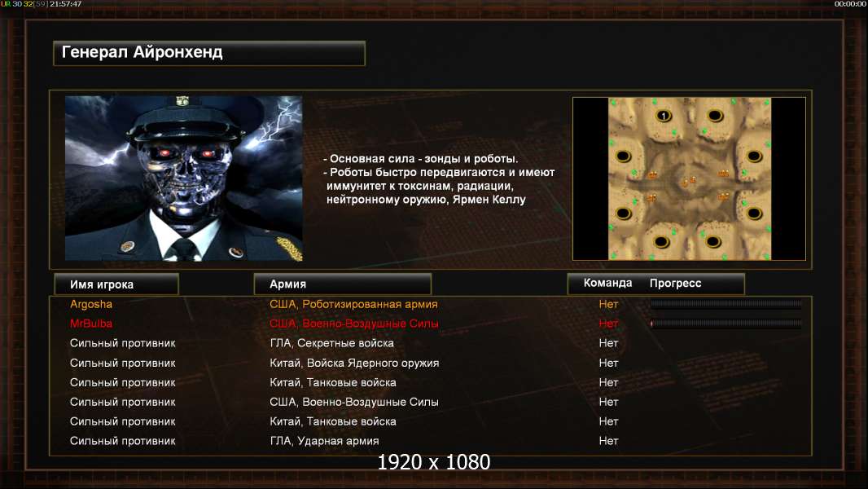Click the Прогресс column header
The height and width of the screenshot is (489, 868).
click(x=675, y=283)
